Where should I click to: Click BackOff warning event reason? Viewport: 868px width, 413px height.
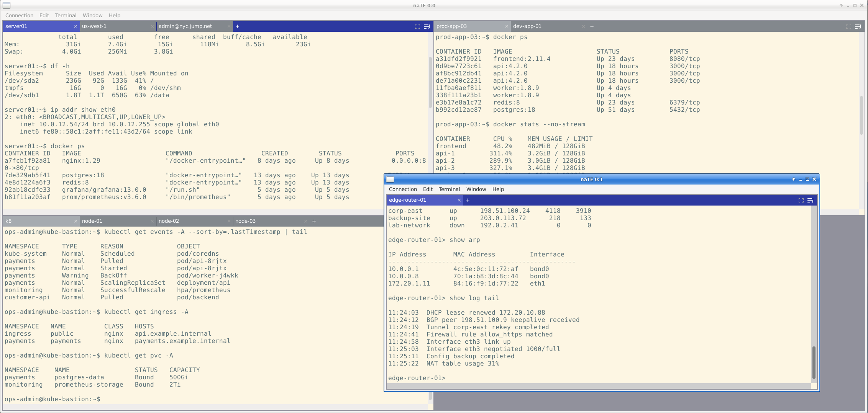(113, 276)
